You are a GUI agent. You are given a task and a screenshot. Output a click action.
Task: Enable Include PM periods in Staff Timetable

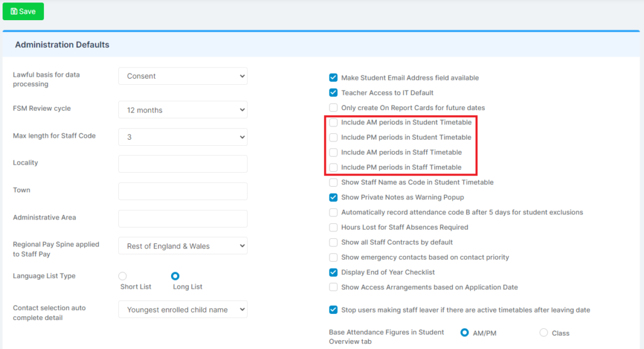click(x=333, y=167)
